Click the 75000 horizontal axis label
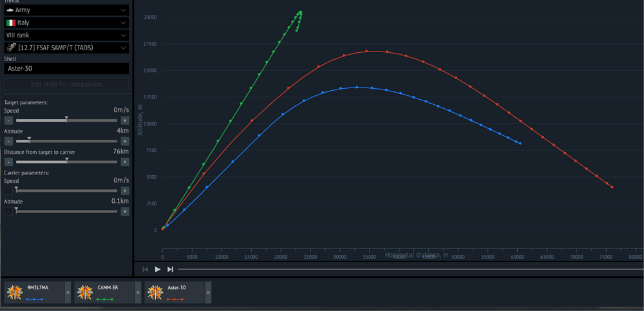Image resolution: width=644 pixels, height=311 pixels. click(606, 256)
